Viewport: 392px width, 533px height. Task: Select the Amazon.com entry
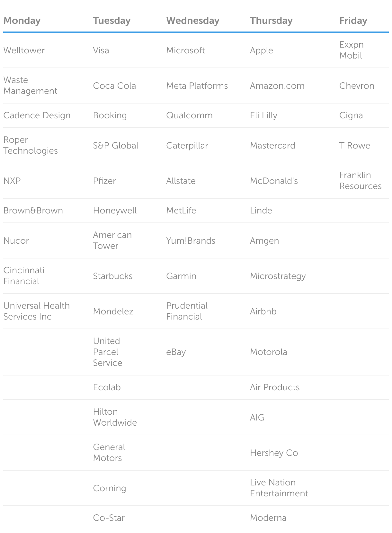pos(277,86)
